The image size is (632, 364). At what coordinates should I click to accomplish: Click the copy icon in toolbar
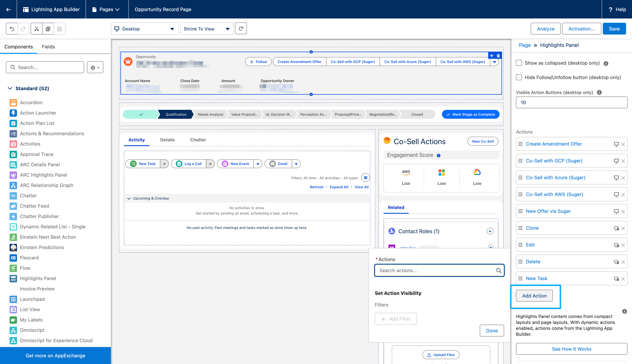point(48,29)
